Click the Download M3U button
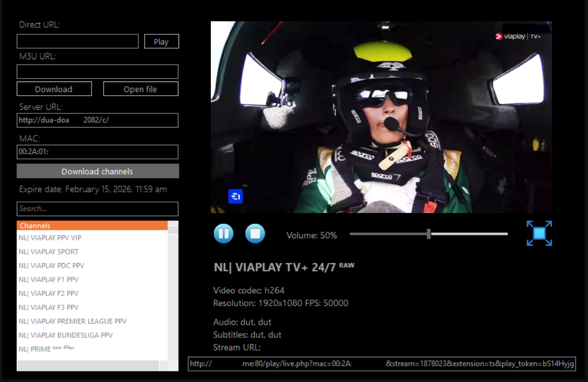 (x=54, y=89)
